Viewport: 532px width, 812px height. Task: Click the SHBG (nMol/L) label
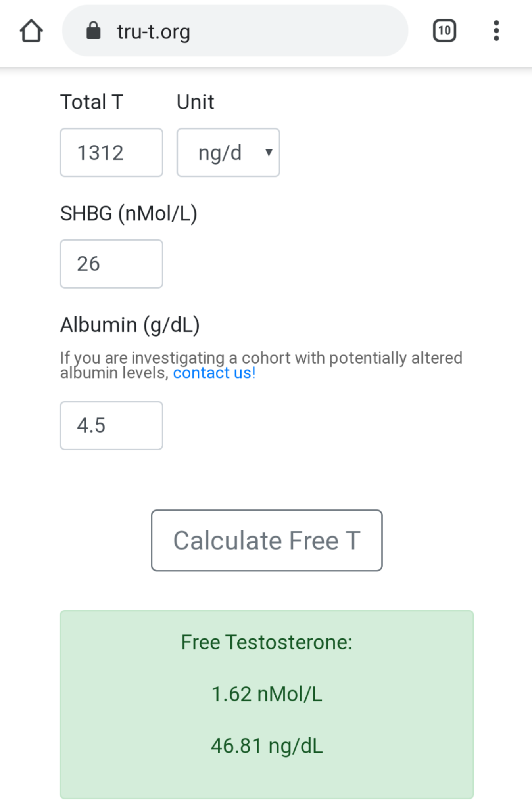(129, 214)
